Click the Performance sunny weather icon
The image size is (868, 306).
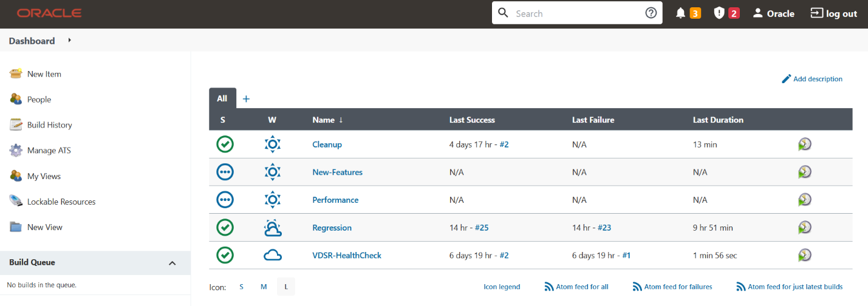[x=273, y=200]
